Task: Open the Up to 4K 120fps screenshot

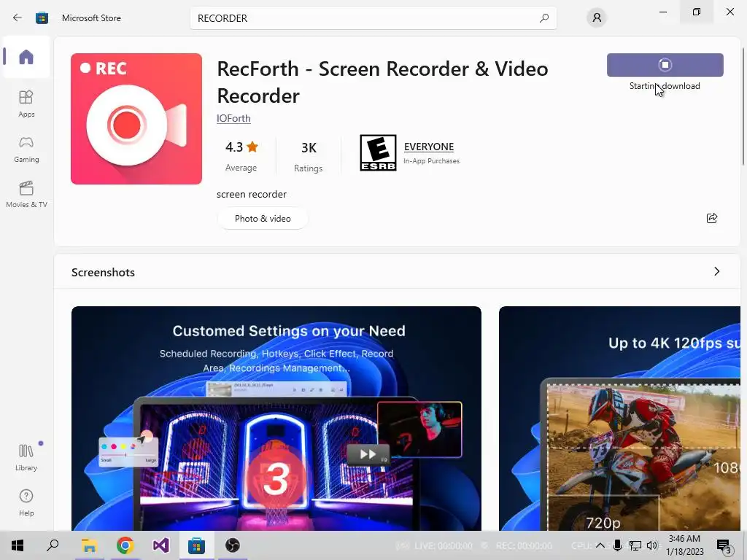Action: [x=619, y=418]
